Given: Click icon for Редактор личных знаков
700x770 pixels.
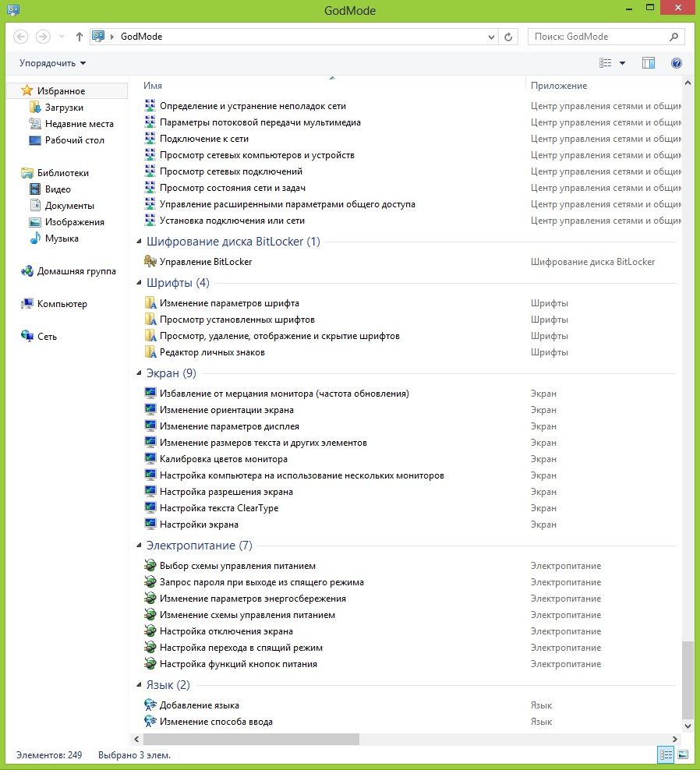Looking at the screenshot, I should point(150,351).
